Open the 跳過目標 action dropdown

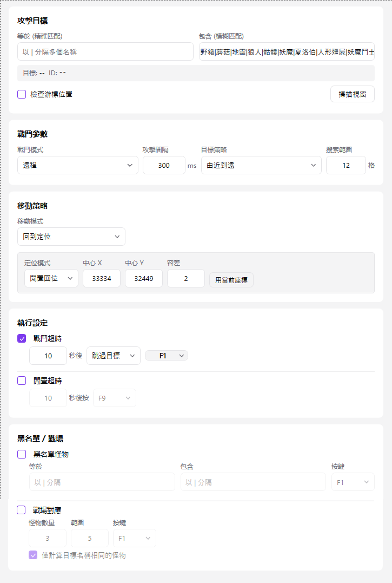point(113,356)
